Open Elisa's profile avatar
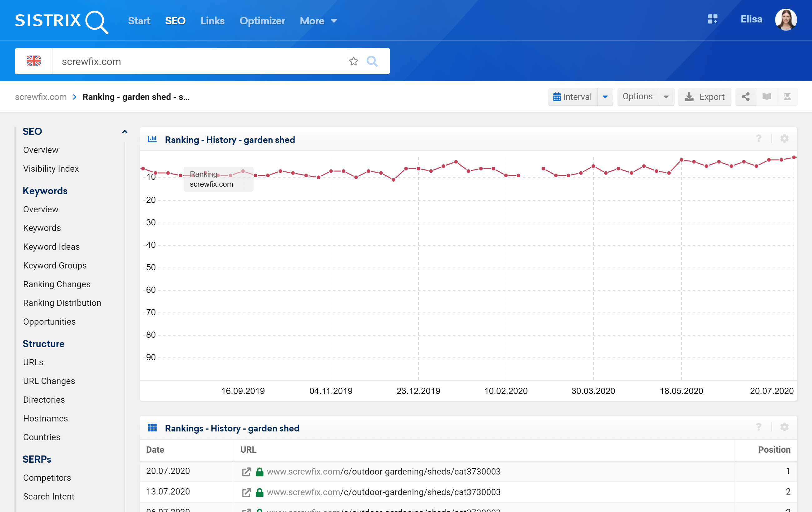Screen dimensions: 812x512 pos(786,20)
